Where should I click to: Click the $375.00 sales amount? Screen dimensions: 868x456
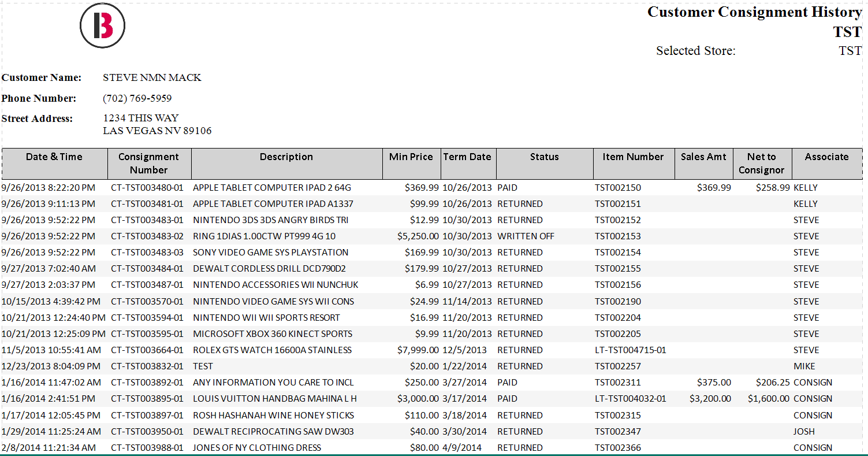click(714, 383)
